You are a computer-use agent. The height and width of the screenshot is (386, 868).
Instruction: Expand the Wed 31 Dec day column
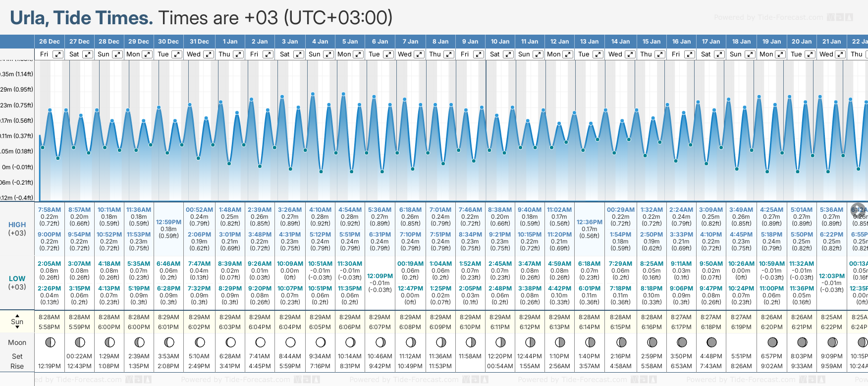click(x=209, y=54)
